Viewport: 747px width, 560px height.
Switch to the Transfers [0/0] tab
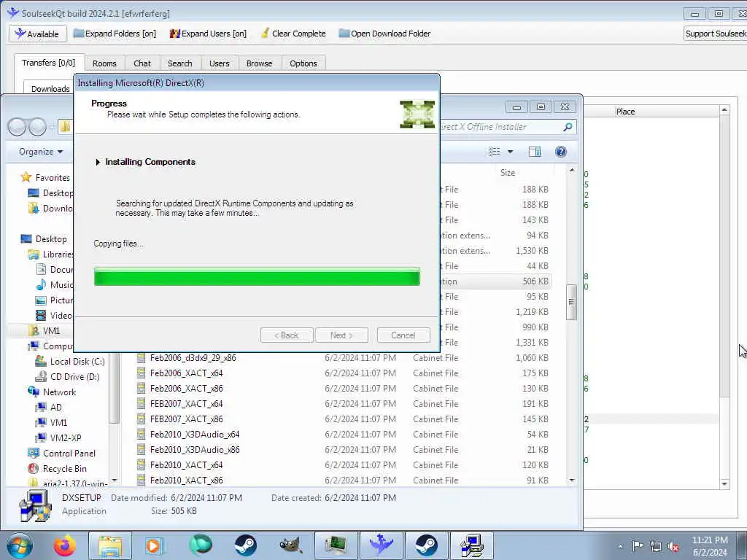click(49, 63)
